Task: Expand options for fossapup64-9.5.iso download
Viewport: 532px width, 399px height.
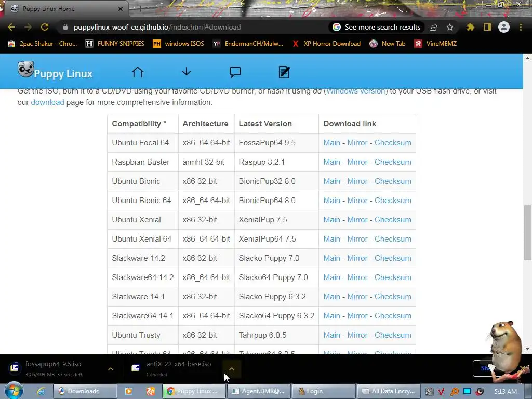Action: tap(111, 369)
